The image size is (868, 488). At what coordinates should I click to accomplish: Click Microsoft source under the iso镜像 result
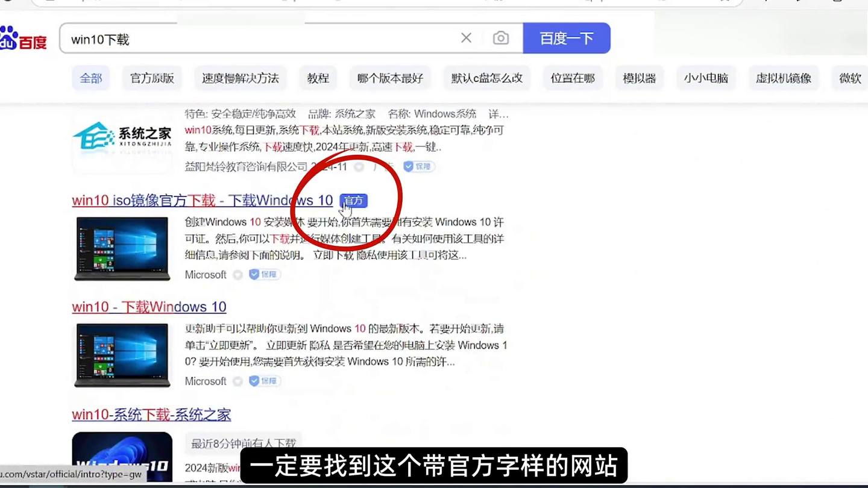click(x=206, y=275)
